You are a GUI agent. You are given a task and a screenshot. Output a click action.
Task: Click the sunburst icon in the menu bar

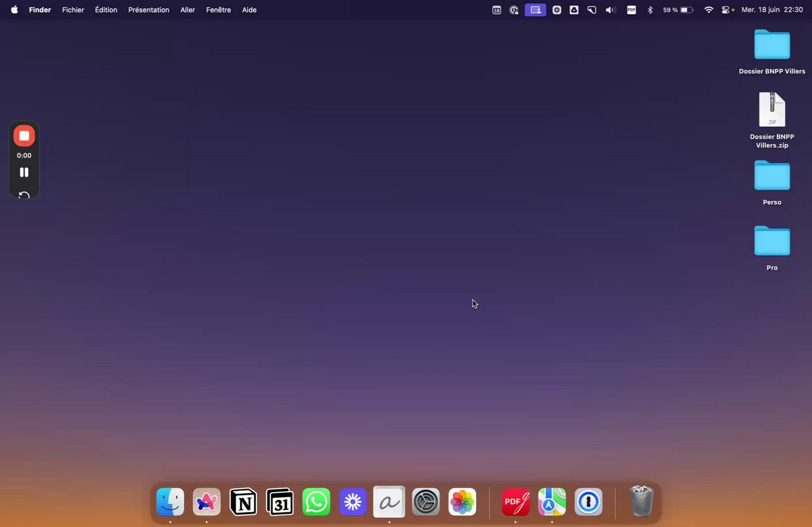[557, 10]
